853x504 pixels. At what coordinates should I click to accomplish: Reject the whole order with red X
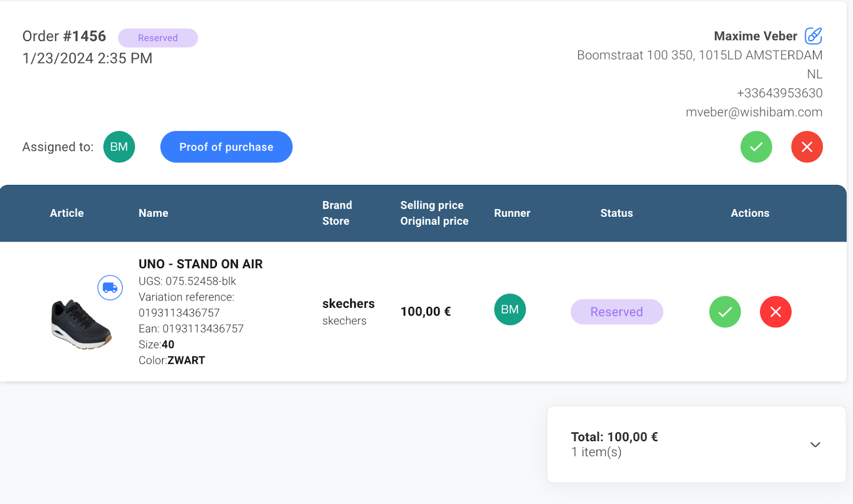tap(807, 147)
